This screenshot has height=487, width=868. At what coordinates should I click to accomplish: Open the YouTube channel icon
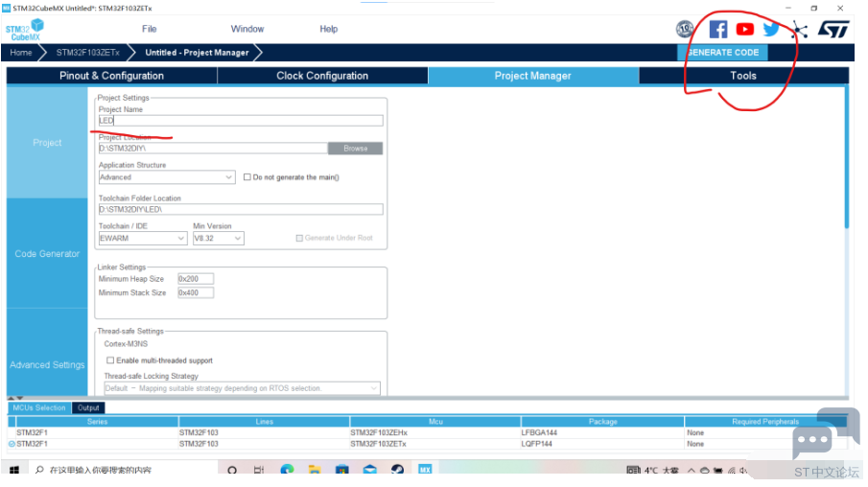(x=744, y=29)
